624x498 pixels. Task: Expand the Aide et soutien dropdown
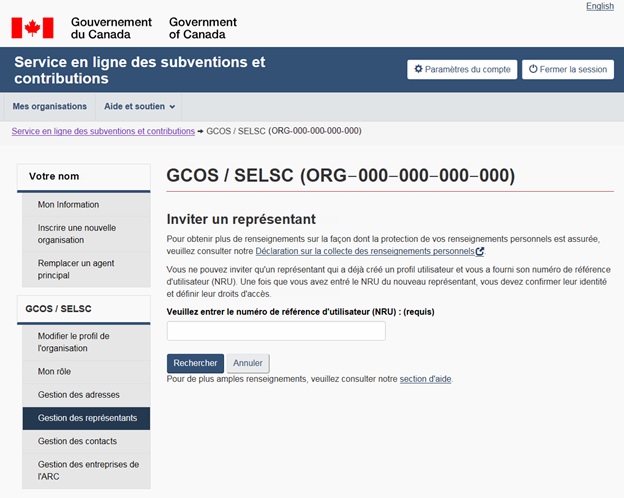coord(140,106)
